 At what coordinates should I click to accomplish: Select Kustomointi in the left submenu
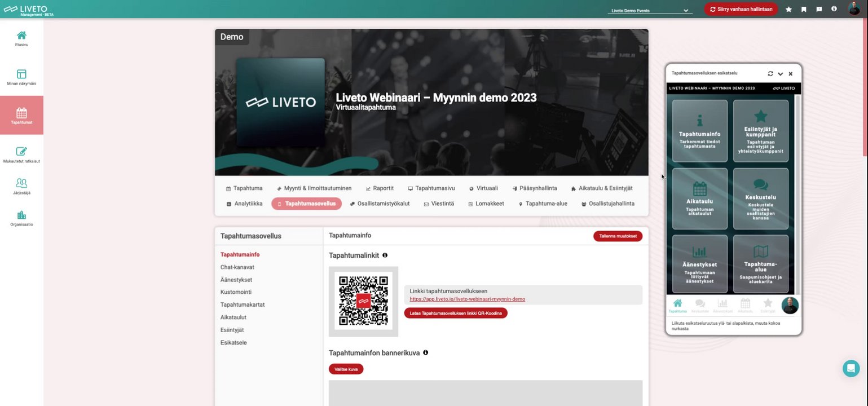(x=236, y=292)
